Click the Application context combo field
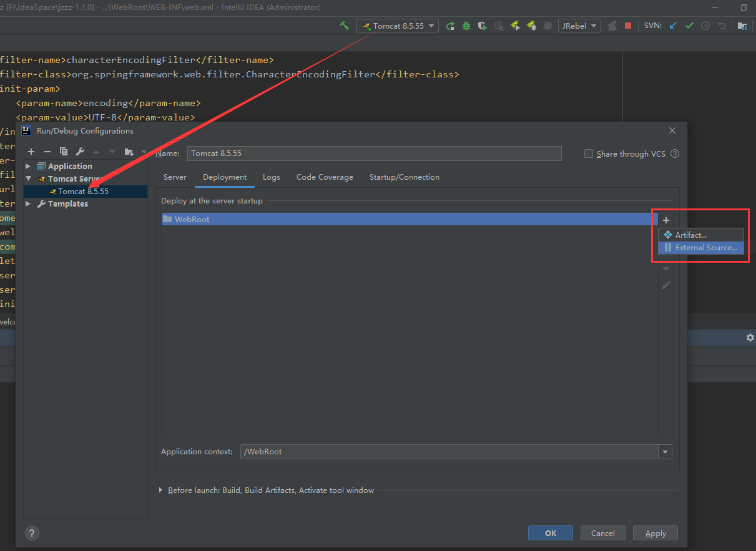The width and height of the screenshot is (756, 551). tap(449, 451)
